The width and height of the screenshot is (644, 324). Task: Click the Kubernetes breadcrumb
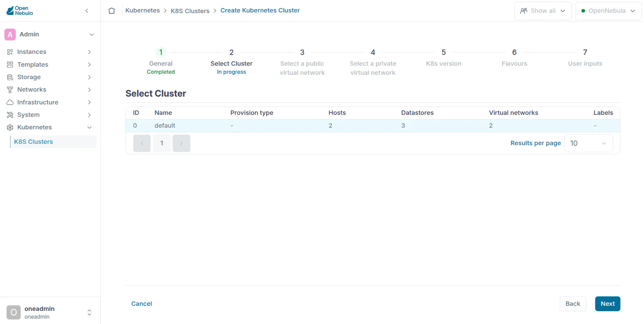point(142,10)
